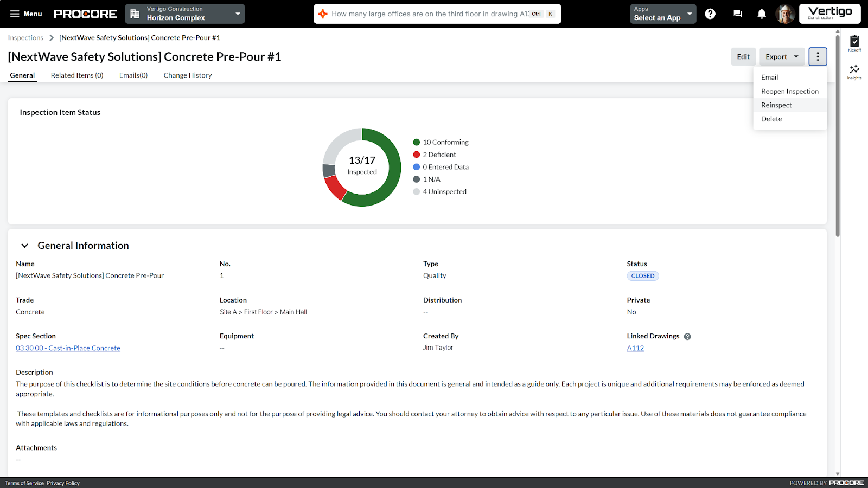The width and height of the screenshot is (868, 488).
Task: Open the Export dropdown
Action: pyautogui.click(x=782, y=57)
